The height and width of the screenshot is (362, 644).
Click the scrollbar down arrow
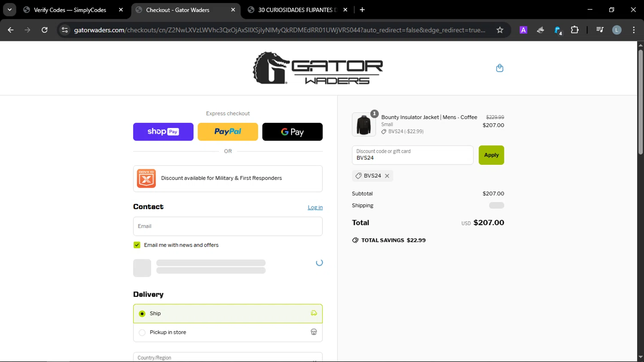[641, 357]
